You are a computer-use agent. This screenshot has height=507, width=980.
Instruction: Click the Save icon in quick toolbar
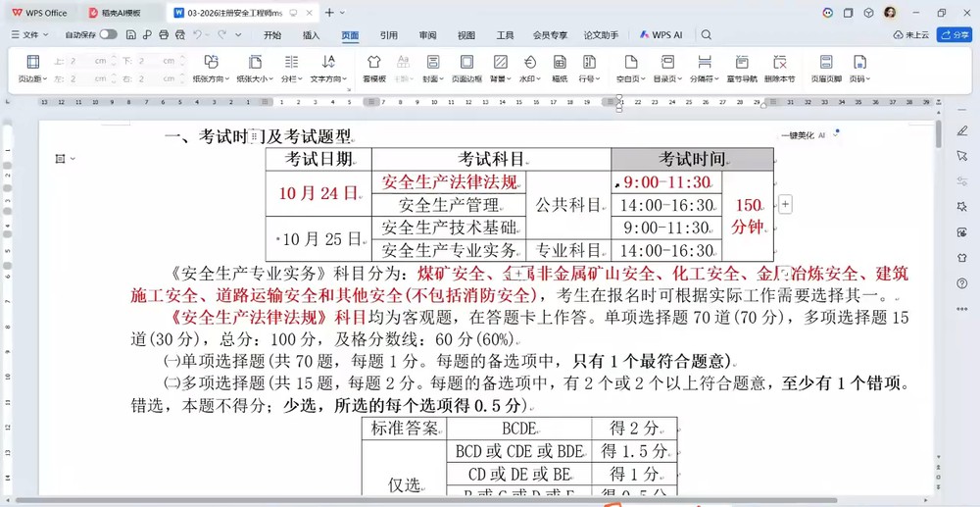pyautogui.click(x=130, y=35)
